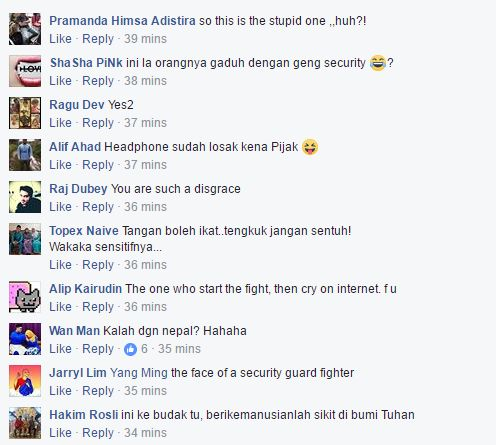Reply to Hakim Rosli's comment
496x445 pixels.
tap(98, 433)
